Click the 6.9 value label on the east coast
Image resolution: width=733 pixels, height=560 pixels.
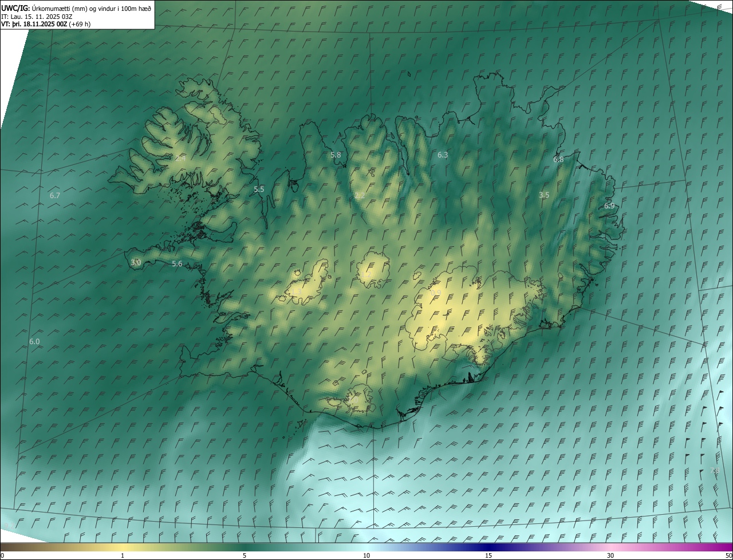click(609, 206)
